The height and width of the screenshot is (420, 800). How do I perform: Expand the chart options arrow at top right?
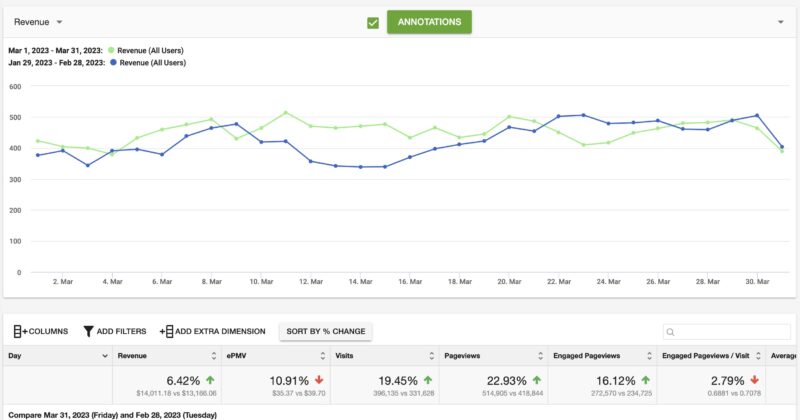[780, 21]
